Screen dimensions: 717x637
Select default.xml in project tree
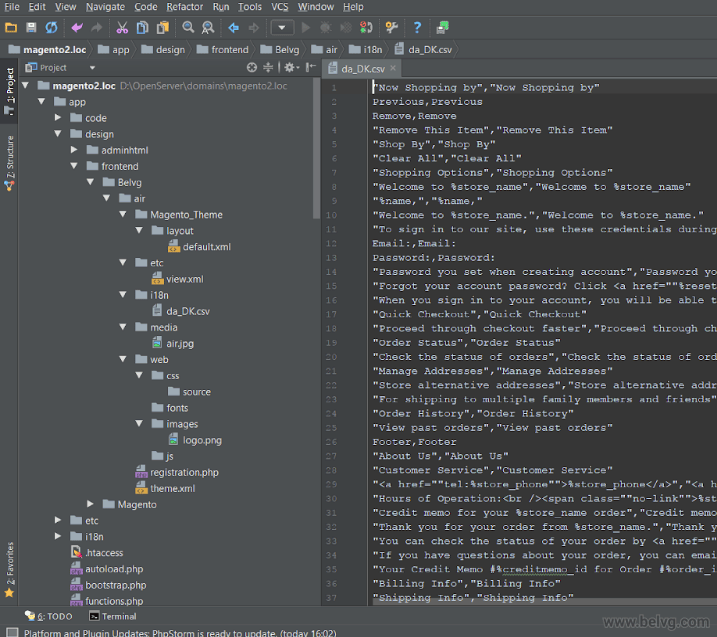coord(199,247)
